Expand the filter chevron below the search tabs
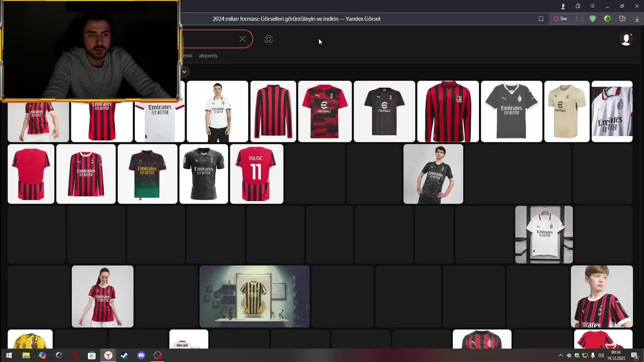This screenshot has width=644, height=362. click(184, 71)
